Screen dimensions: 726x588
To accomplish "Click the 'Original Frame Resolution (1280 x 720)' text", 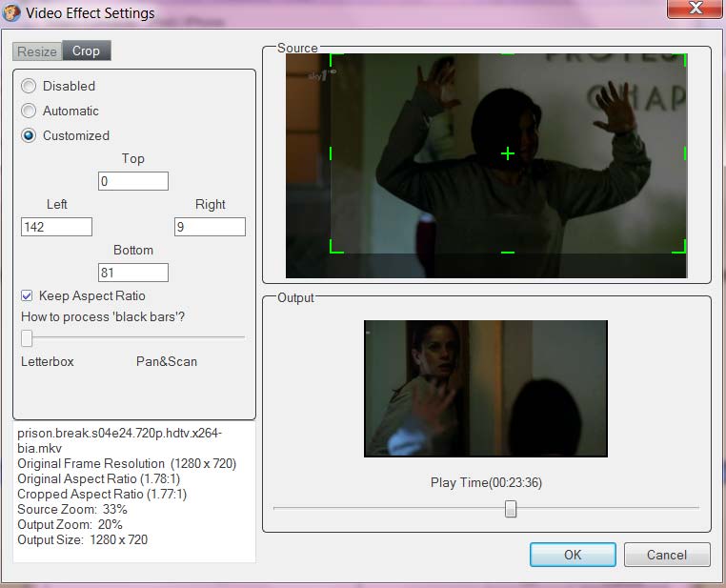I will coord(127,463).
